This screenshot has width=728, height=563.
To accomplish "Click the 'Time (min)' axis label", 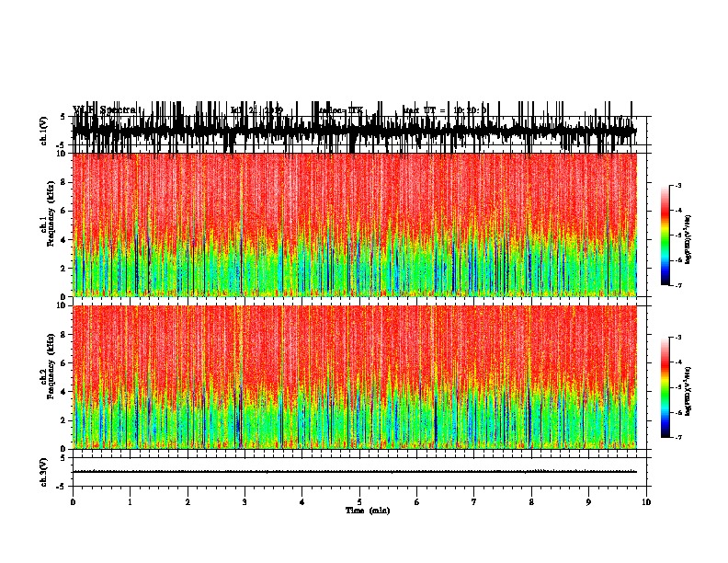I will [x=368, y=511].
